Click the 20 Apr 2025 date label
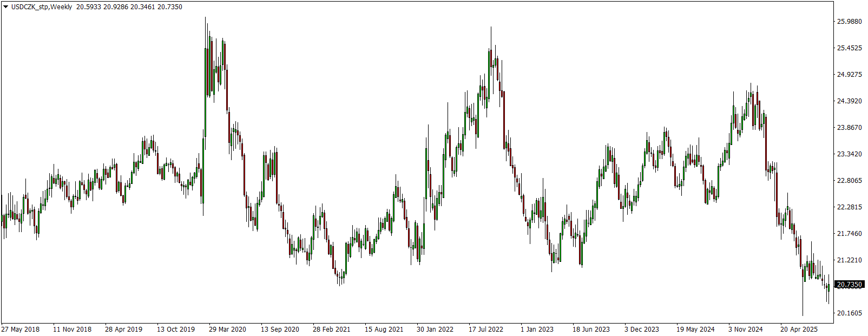 tap(799, 330)
